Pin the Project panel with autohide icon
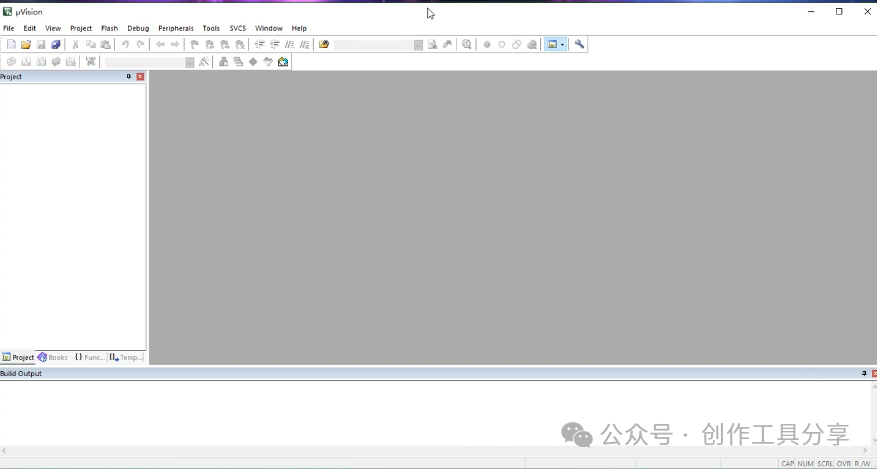877x469 pixels. (129, 77)
